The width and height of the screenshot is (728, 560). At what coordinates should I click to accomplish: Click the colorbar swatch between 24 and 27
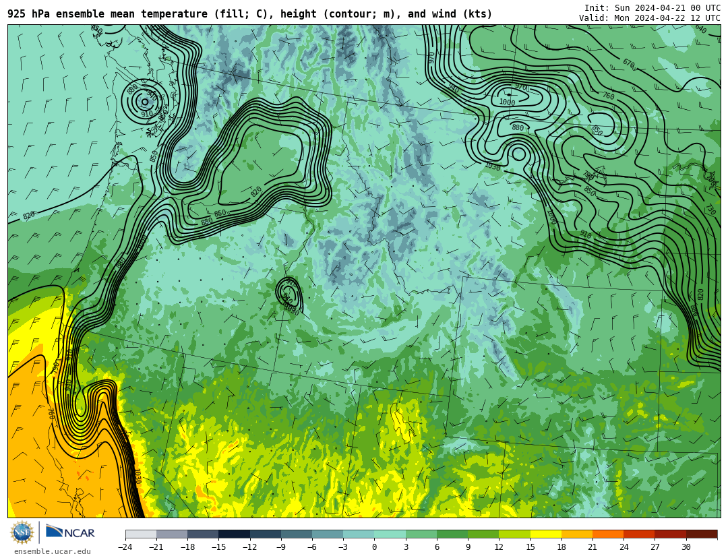tap(639, 534)
